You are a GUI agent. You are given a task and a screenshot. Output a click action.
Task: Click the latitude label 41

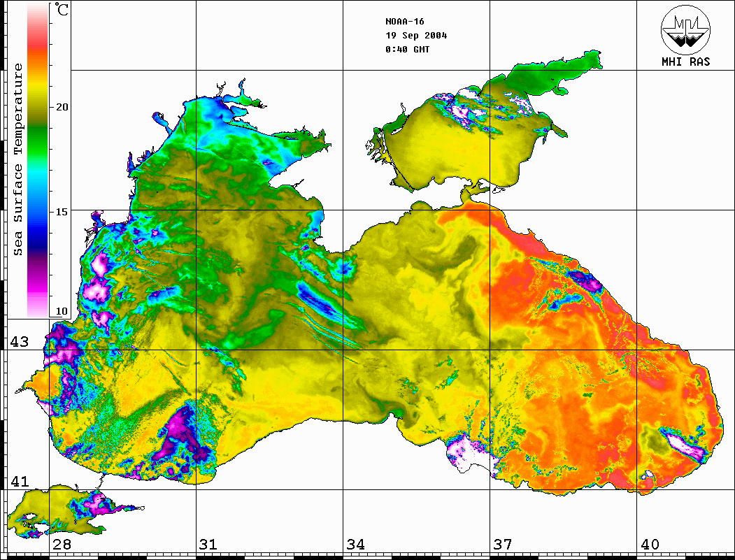point(19,482)
